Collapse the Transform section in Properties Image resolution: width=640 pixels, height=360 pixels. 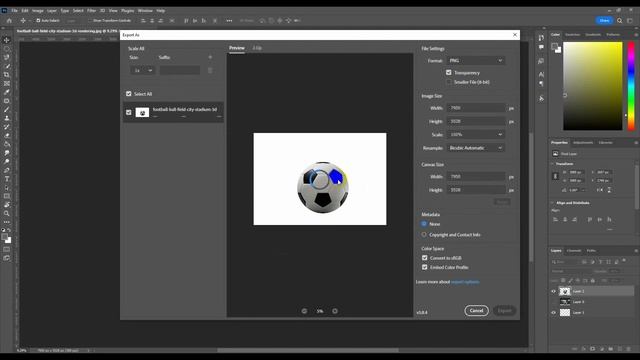[553, 164]
